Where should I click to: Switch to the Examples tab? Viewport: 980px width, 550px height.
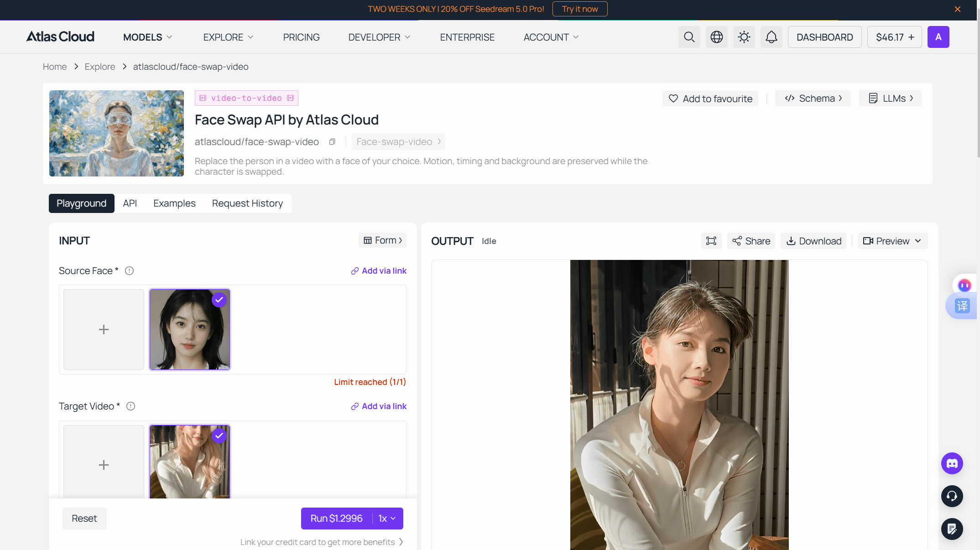pyautogui.click(x=174, y=203)
